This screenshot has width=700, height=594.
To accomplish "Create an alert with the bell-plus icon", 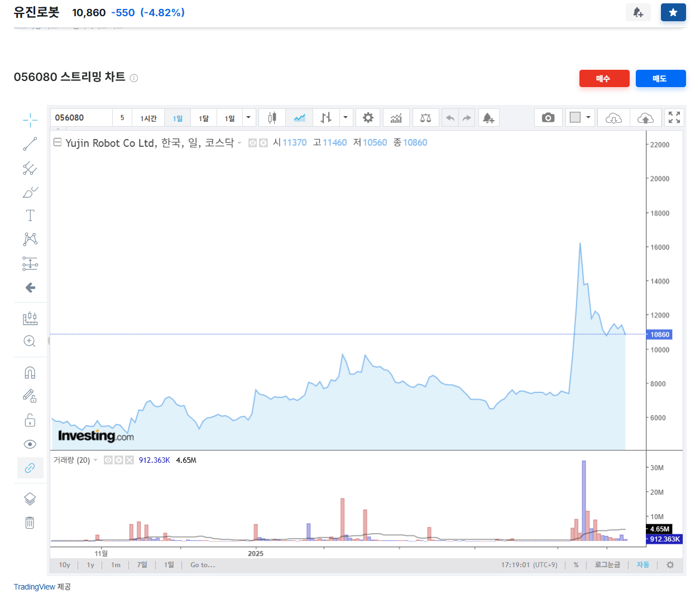I will pyautogui.click(x=488, y=118).
